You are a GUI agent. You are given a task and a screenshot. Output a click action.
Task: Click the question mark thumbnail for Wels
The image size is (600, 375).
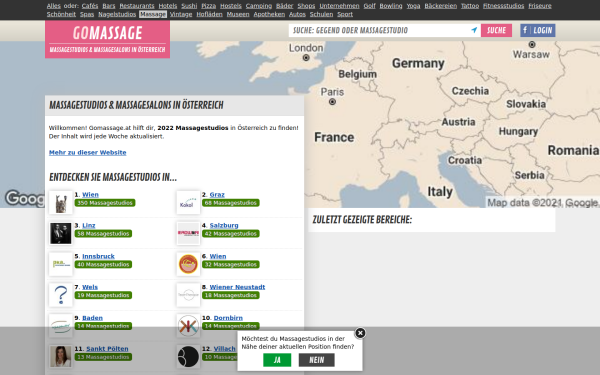(x=60, y=295)
